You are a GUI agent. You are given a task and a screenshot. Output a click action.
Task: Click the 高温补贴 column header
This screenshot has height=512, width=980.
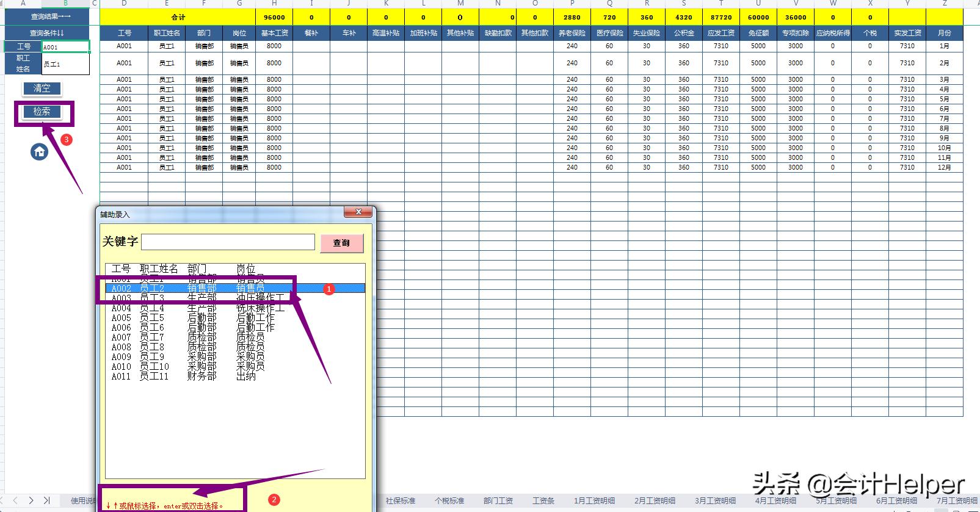[386, 33]
